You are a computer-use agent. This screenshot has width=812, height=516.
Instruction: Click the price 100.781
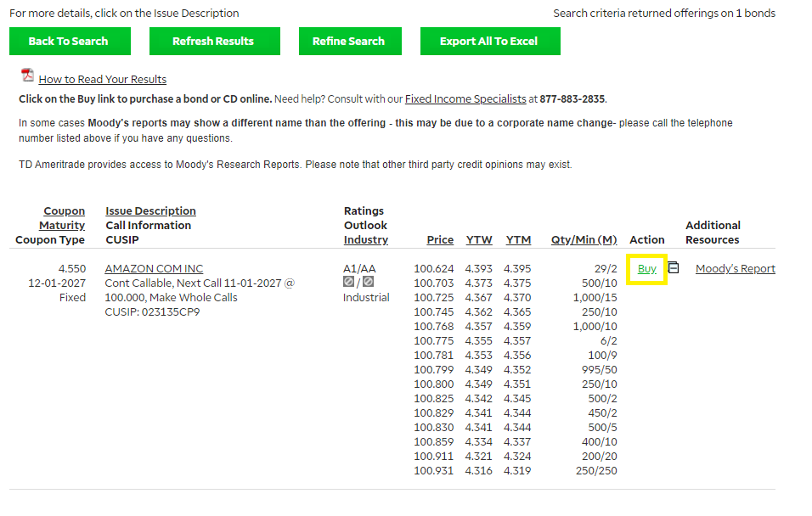tap(433, 356)
